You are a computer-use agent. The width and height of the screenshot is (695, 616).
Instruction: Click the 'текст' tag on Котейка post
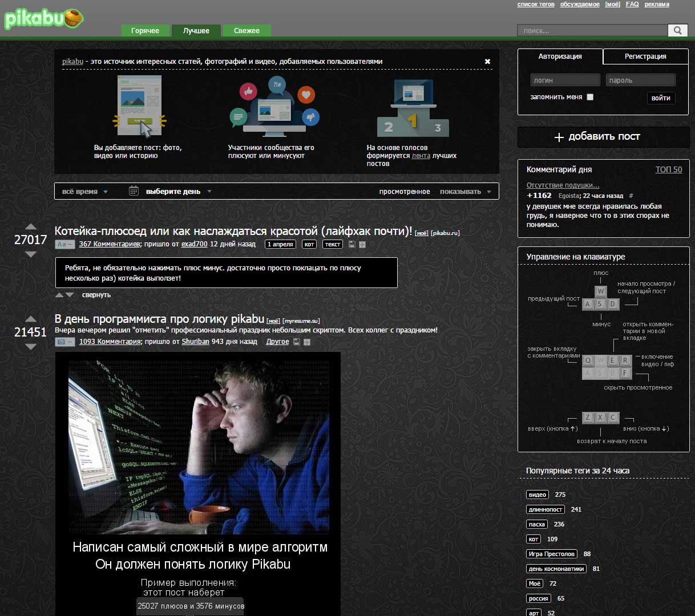click(333, 244)
